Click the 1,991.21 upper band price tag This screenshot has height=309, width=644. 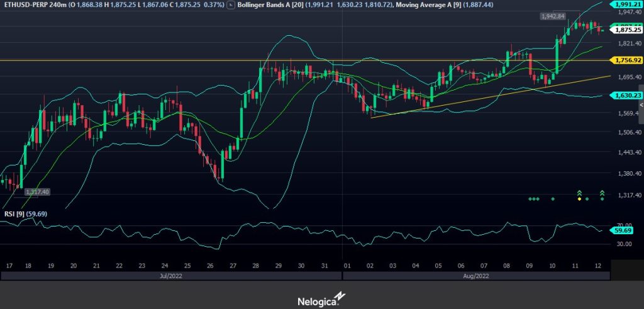click(628, 4)
